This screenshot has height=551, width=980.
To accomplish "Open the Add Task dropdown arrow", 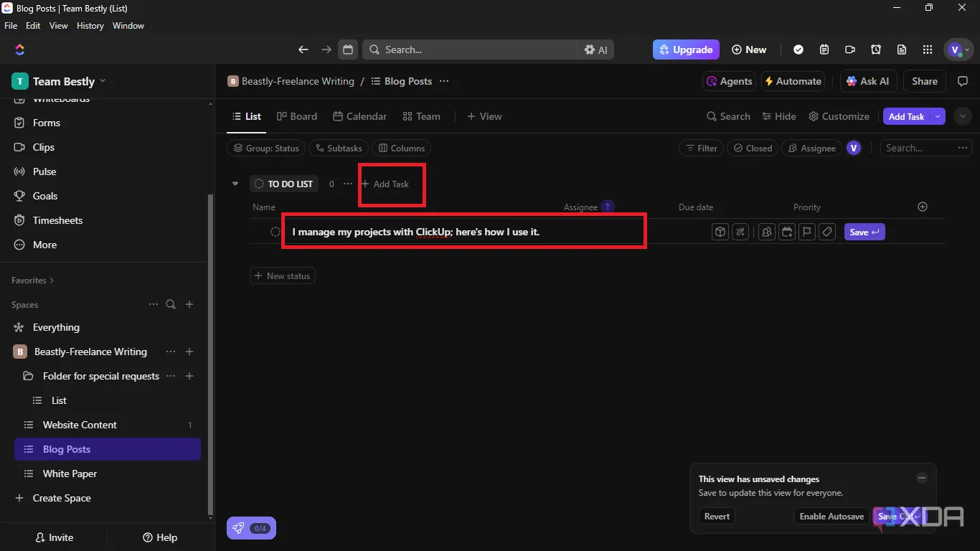I will [938, 116].
